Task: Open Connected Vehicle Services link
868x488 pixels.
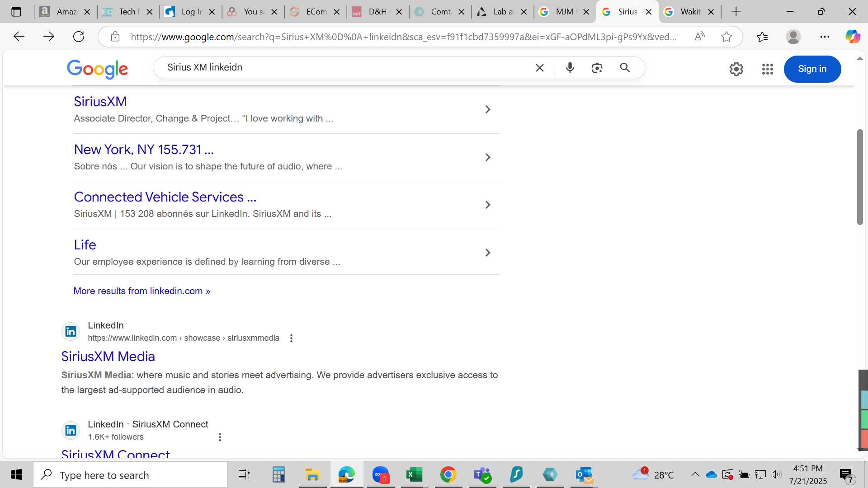Action: coord(165,197)
